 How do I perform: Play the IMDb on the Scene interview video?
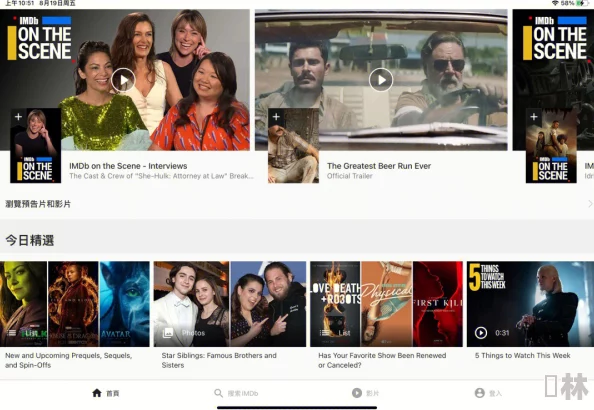click(x=123, y=80)
